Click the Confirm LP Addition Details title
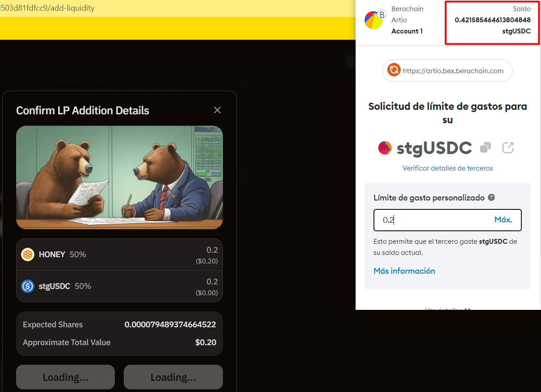The image size is (541, 392). click(x=83, y=111)
